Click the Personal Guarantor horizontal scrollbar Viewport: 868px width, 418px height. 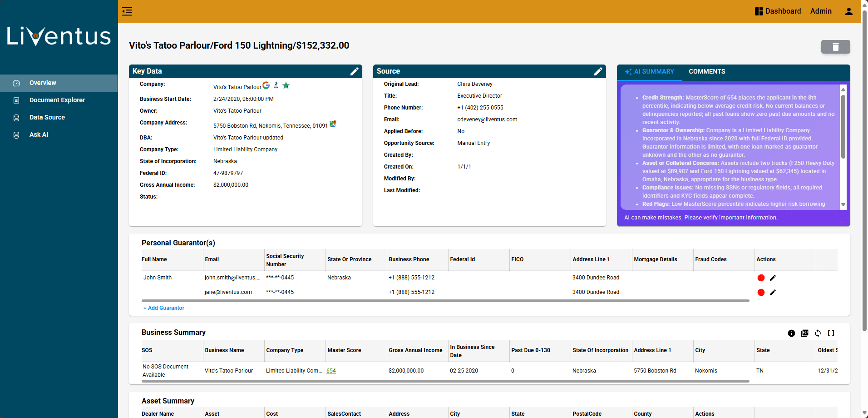(445, 301)
